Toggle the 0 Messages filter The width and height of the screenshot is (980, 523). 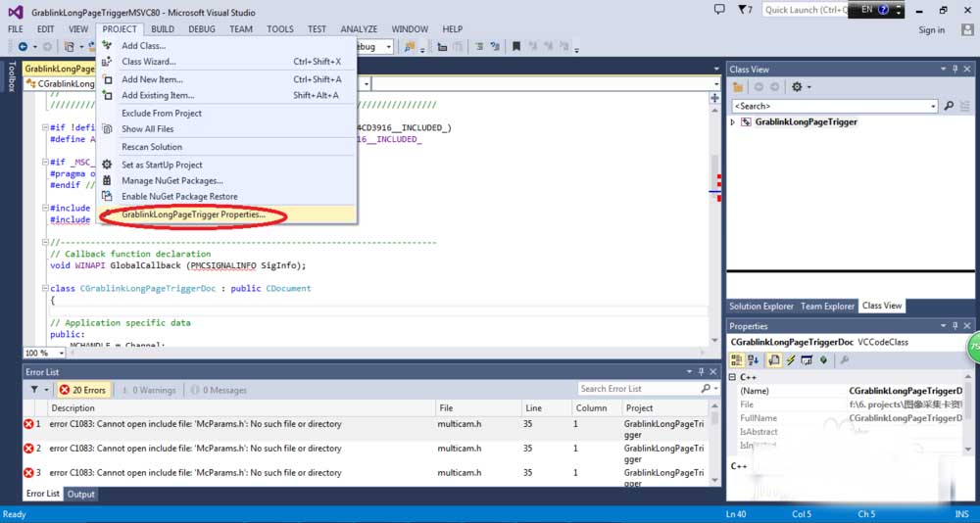coord(219,390)
